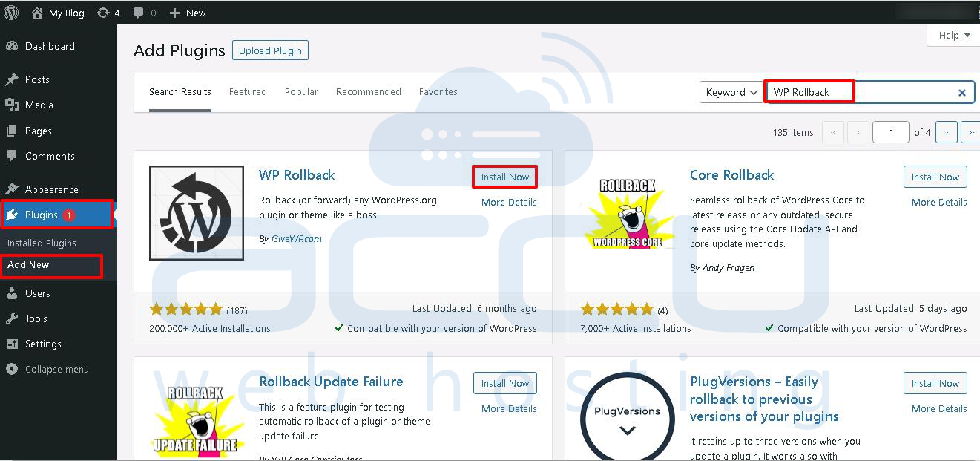Open the Popular plugins tab
Viewport: 980px width, 461px height.
click(x=301, y=91)
